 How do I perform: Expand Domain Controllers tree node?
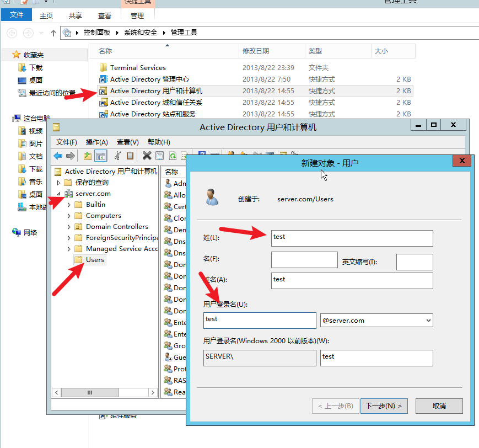[69, 227]
